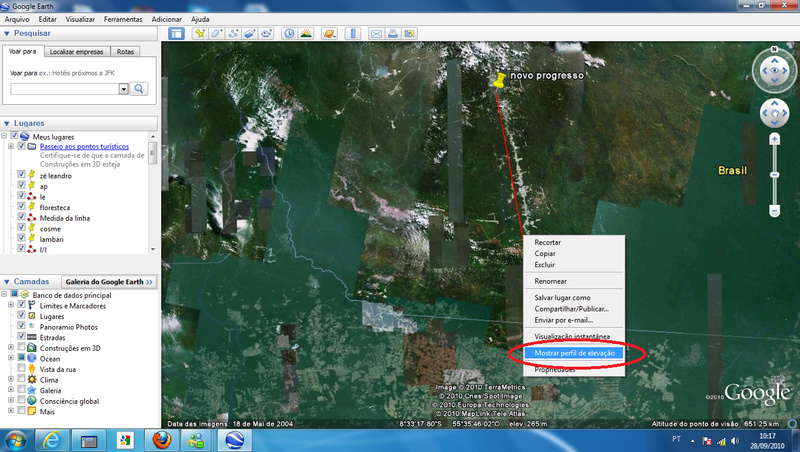The image size is (800, 452).
Task: Open Passeio aos pontos turísticos link
Action: pos(84,146)
